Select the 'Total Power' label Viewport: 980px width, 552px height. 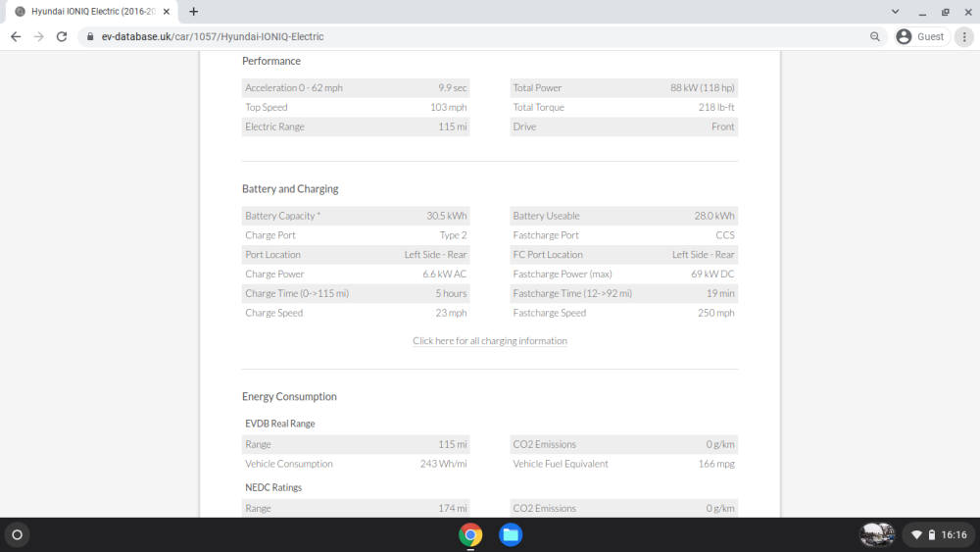point(537,88)
